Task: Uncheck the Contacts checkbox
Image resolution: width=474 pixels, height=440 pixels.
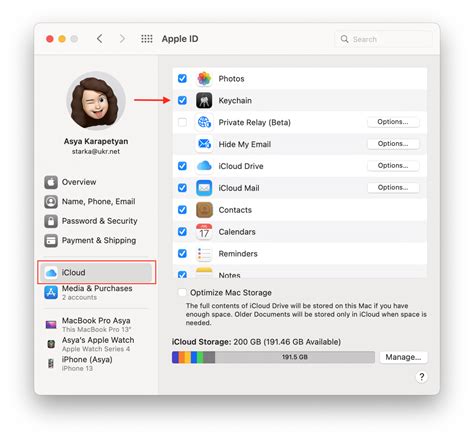Action: [182, 210]
